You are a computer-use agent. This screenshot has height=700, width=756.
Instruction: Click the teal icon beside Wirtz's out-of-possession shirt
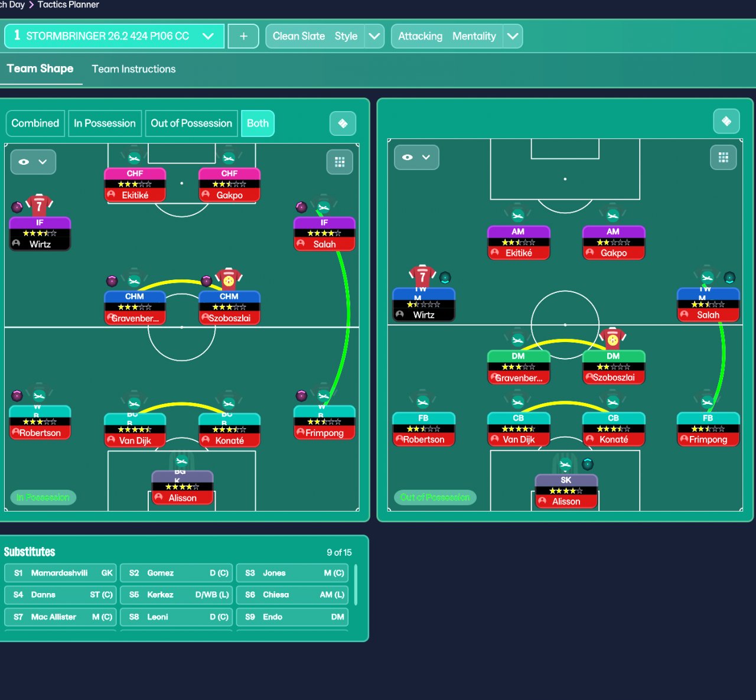point(445,277)
